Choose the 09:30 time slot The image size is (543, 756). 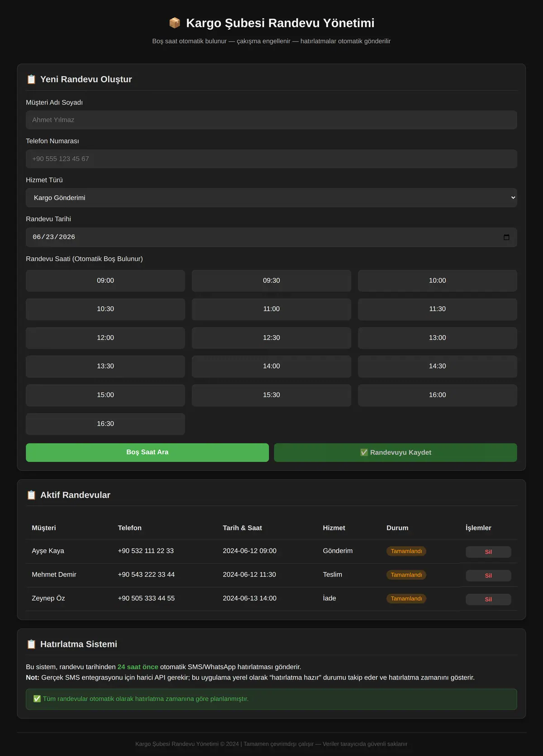tap(271, 281)
